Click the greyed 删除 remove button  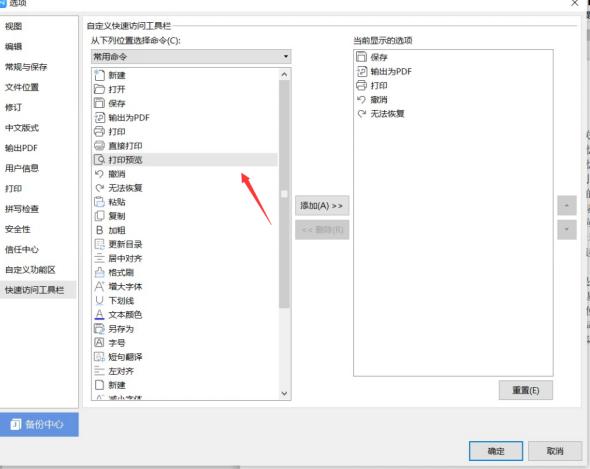[322, 230]
